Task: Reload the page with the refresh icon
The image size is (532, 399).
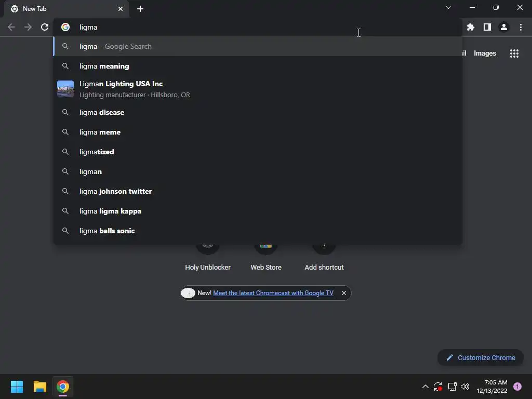Action: [x=45, y=27]
